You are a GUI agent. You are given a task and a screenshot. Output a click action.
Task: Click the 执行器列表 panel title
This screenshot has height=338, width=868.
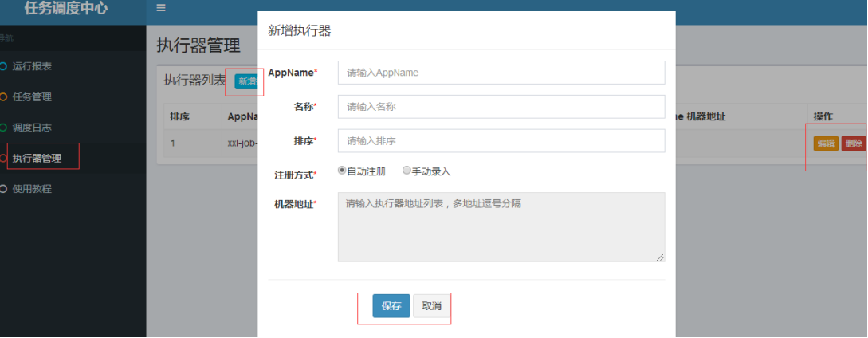pos(194,81)
